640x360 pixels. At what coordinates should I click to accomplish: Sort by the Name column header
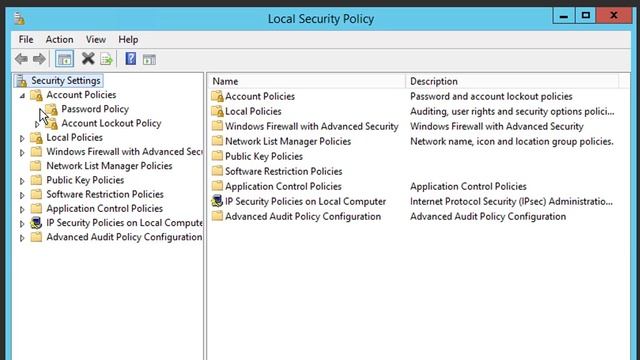tap(307, 81)
